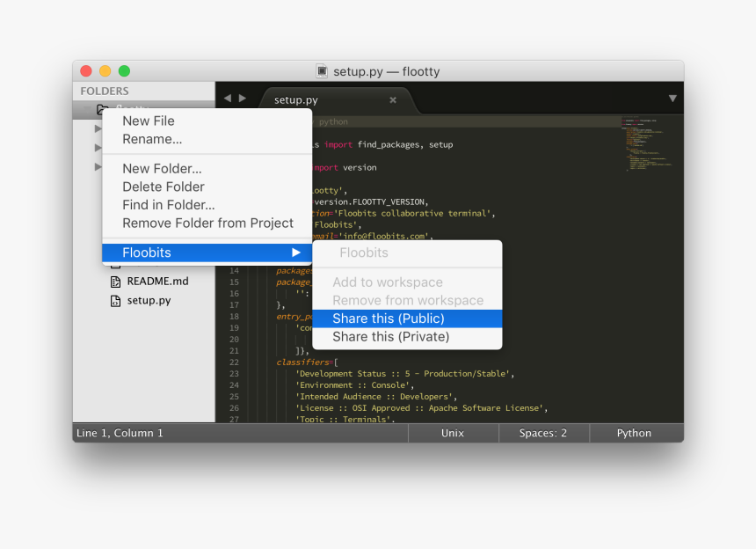Open Find in Folder... option

pos(207,205)
